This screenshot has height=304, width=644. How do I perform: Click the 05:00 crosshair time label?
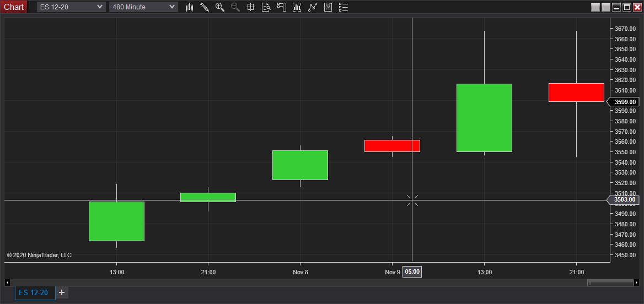coord(412,272)
